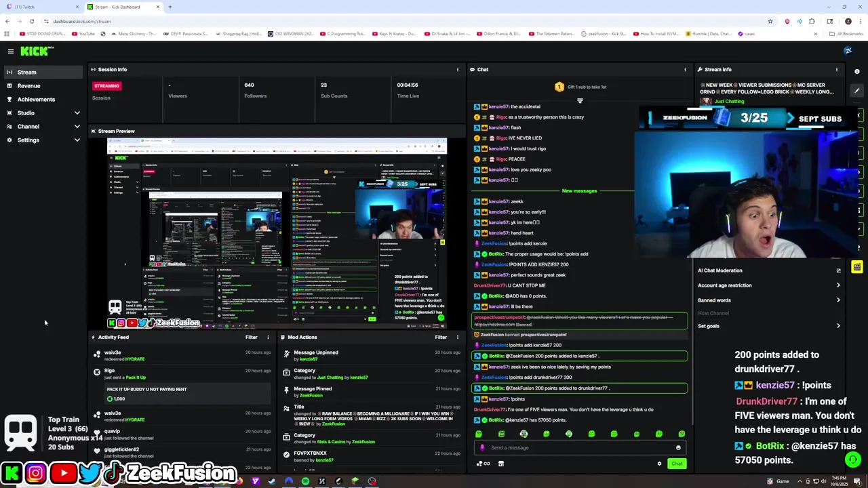Image resolution: width=868 pixels, height=488 pixels.
Task: Expand Account age restriction option
Action: tap(768, 285)
